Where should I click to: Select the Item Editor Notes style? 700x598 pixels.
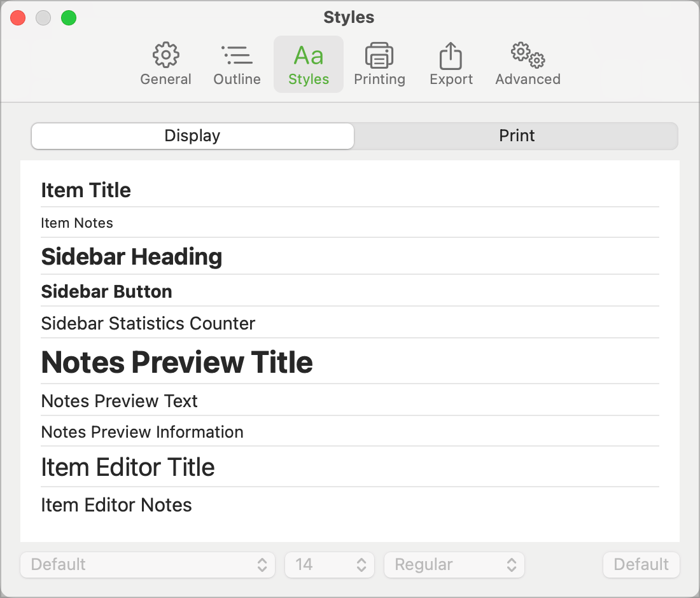click(350, 505)
